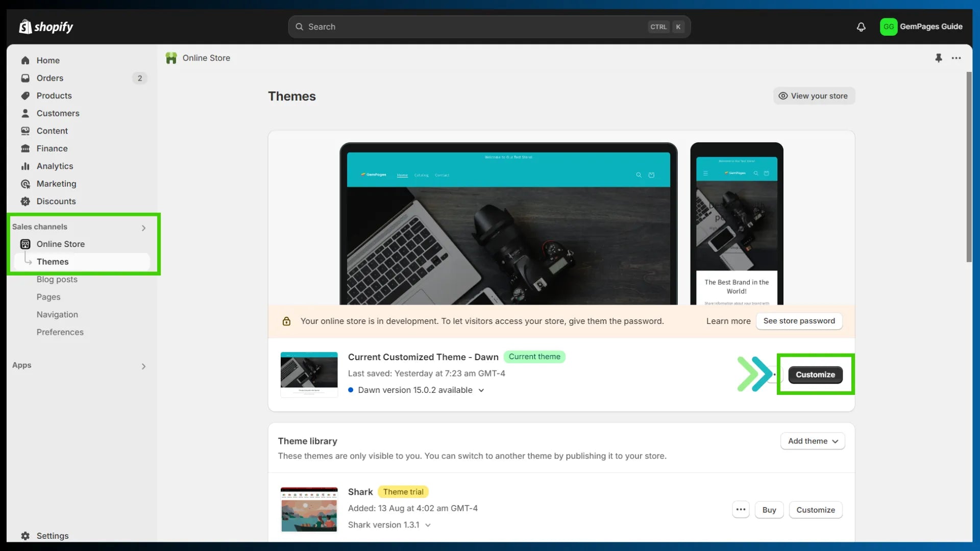Open Pages in the sidebar
980x551 pixels.
[x=48, y=297]
